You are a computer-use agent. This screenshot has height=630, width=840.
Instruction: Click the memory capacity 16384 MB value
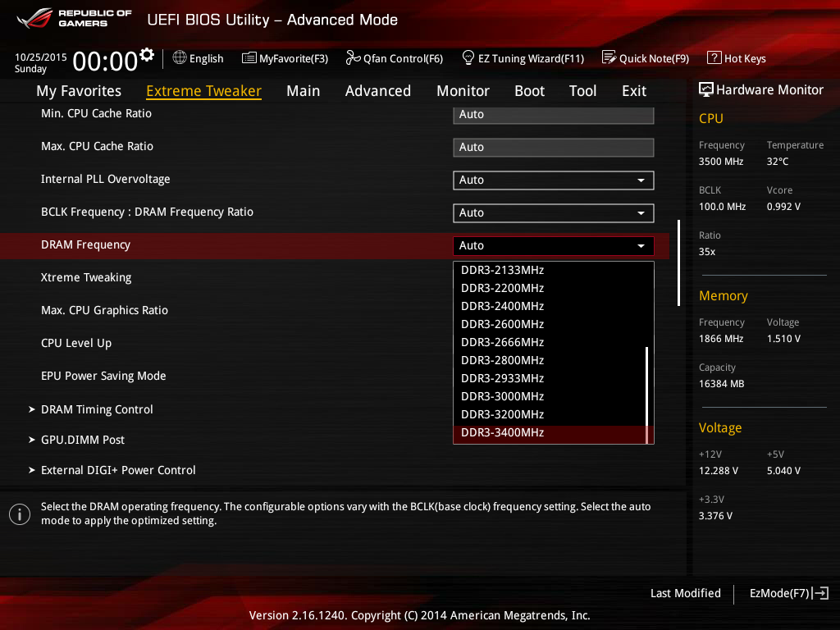tap(722, 384)
